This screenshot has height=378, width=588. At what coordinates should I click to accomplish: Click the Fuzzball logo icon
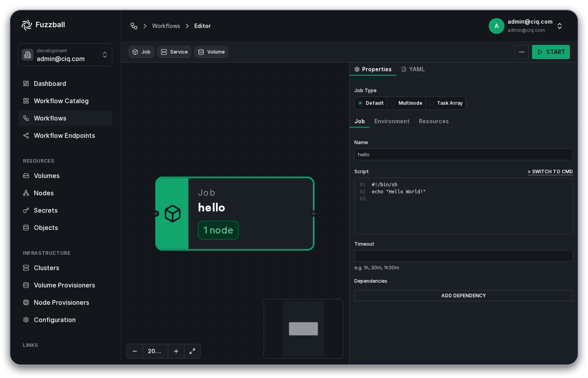[26, 25]
